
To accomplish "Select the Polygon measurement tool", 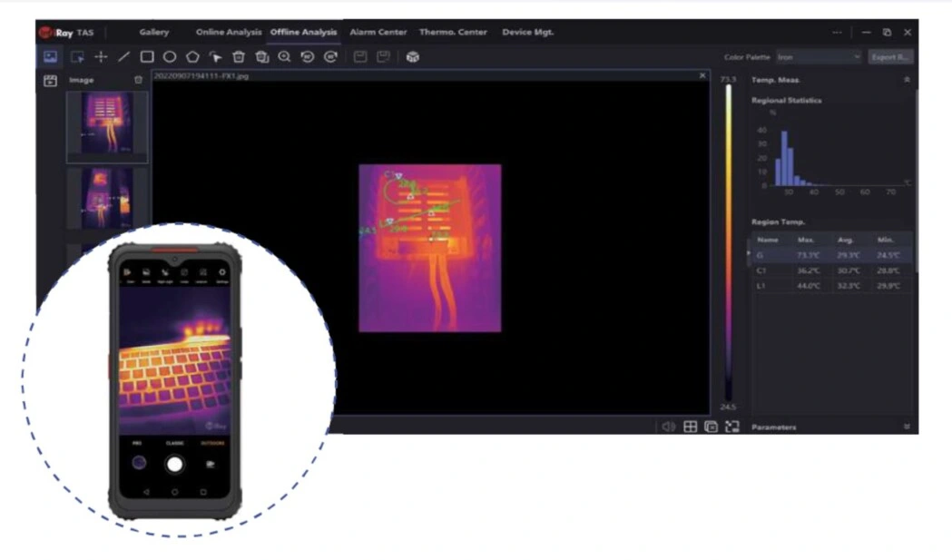I will 192,55.
